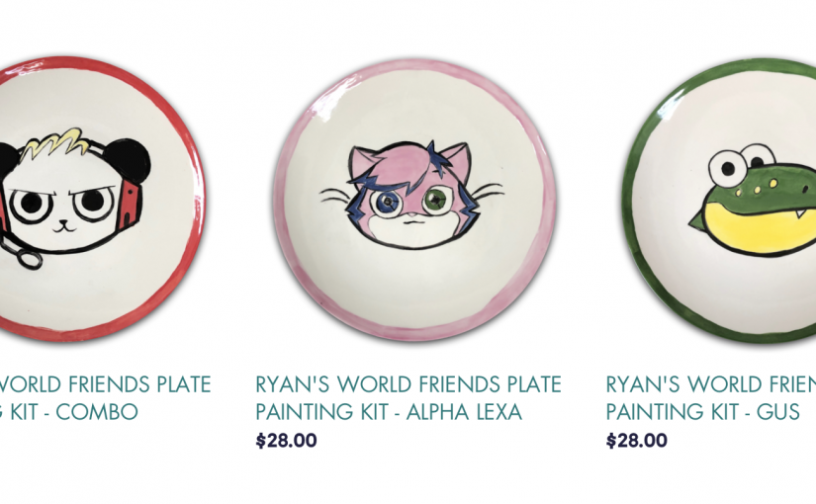The height and width of the screenshot is (504, 816).
Task: Click the gator's googly white eyes
Action: click(x=741, y=164)
